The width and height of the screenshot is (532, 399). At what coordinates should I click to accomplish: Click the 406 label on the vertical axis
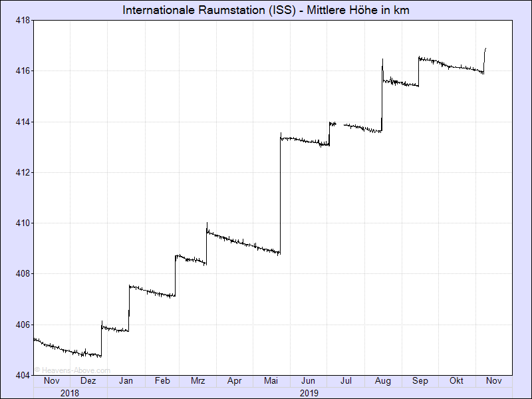click(23, 325)
